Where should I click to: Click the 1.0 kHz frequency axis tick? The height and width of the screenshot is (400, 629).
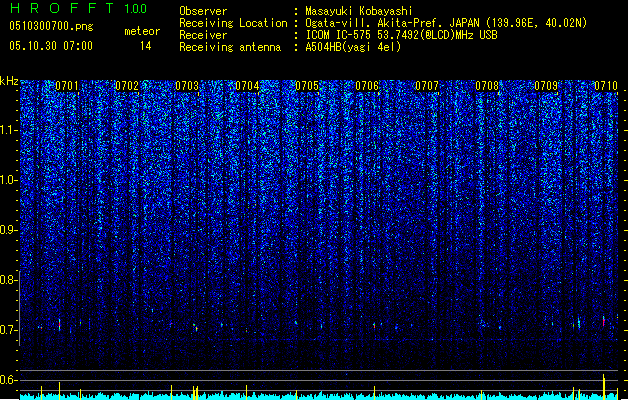(9, 180)
